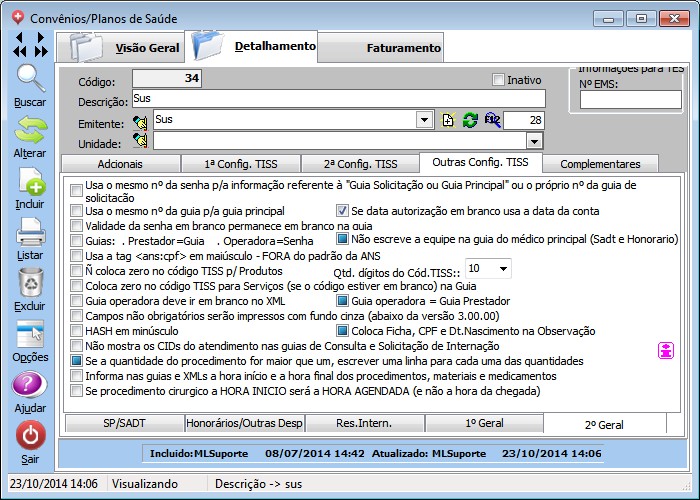Open Ajuda help icon
This screenshot has height=500, width=700.
click(29, 387)
